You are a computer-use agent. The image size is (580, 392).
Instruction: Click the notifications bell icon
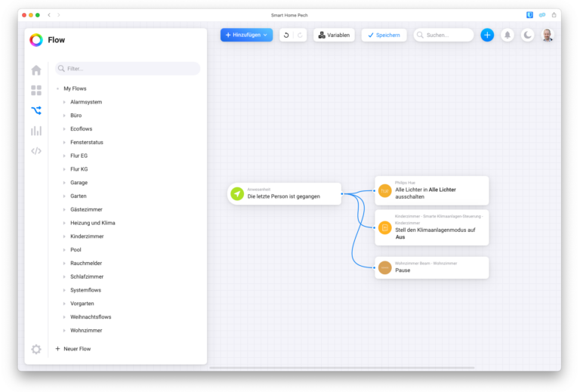tap(507, 35)
